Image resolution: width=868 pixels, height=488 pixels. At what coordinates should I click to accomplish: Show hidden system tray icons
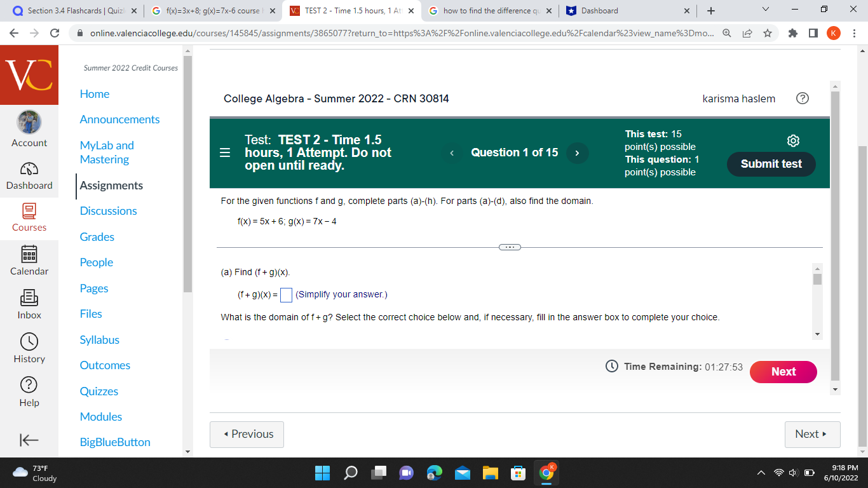(761, 473)
